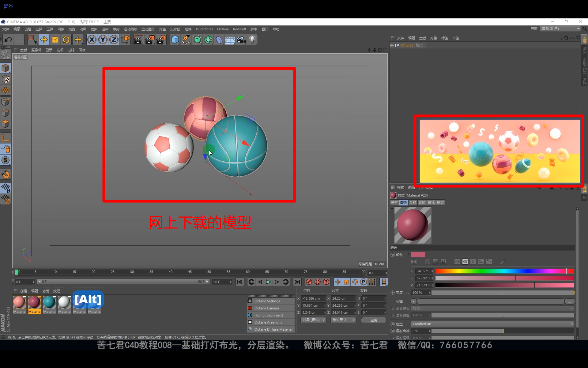Click Octane Diffuse Material entry

(273, 329)
